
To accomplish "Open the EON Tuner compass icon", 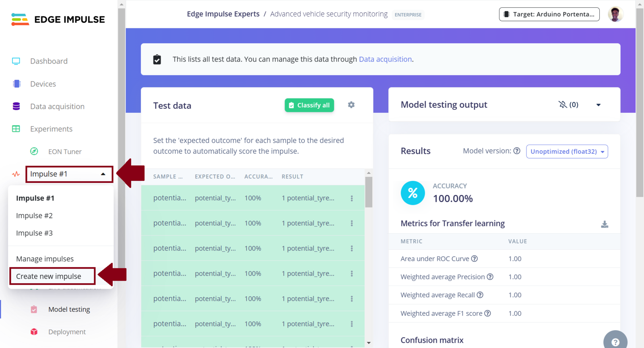I will pos(34,151).
